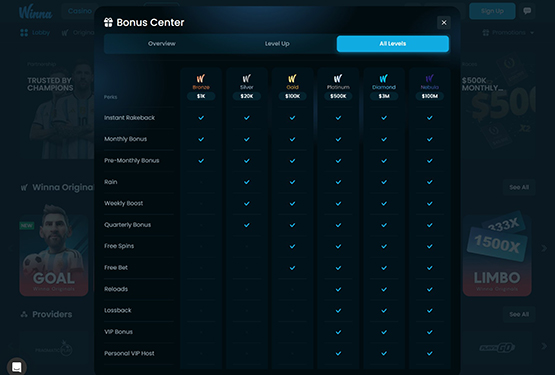Click the Silver level logo icon
Image resolution: width=555 pixels, height=375 pixels.
pyautogui.click(x=246, y=78)
